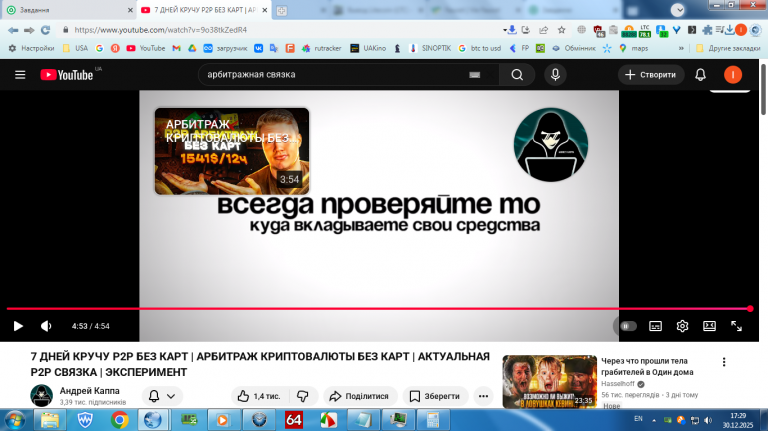
Task: Open the Другие закладки folder
Action: [x=728, y=48]
